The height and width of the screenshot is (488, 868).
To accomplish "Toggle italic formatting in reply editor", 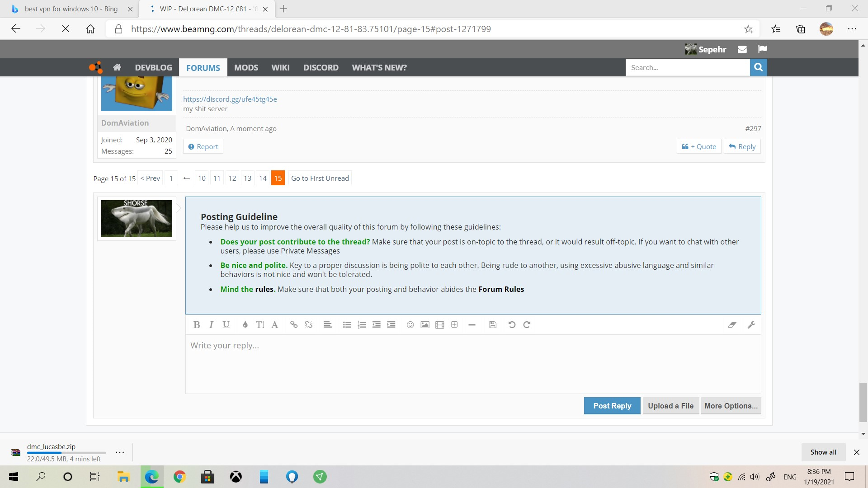I will click(211, 324).
